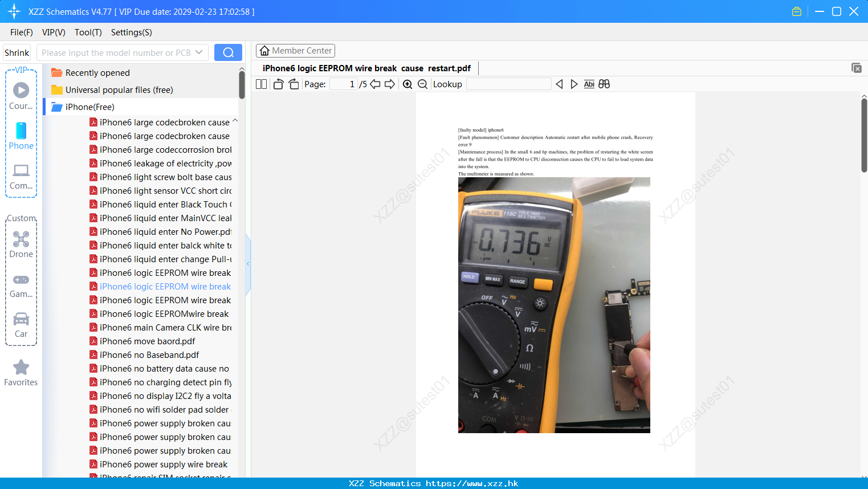Open the Settings menu
The height and width of the screenshot is (489, 868).
tap(132, 32)
